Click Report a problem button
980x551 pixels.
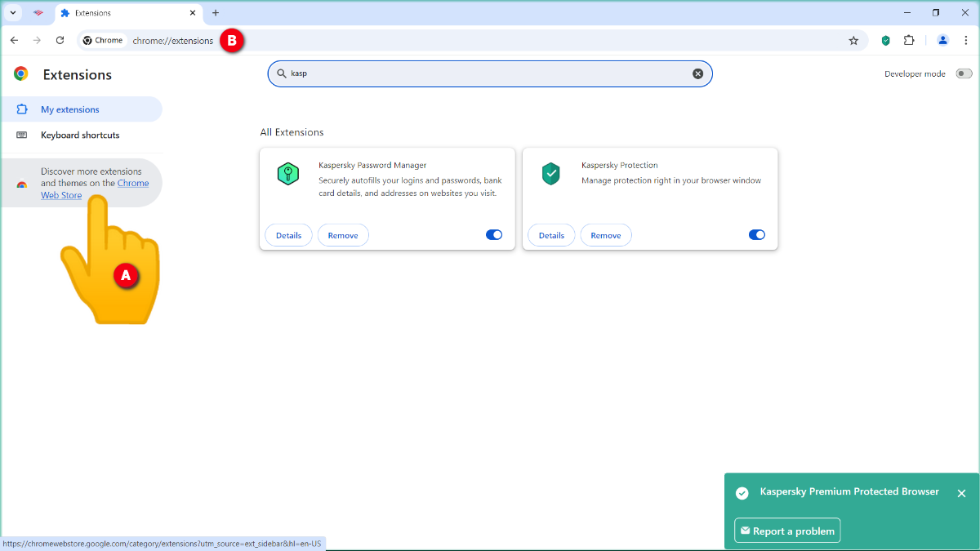click(787, 531)
